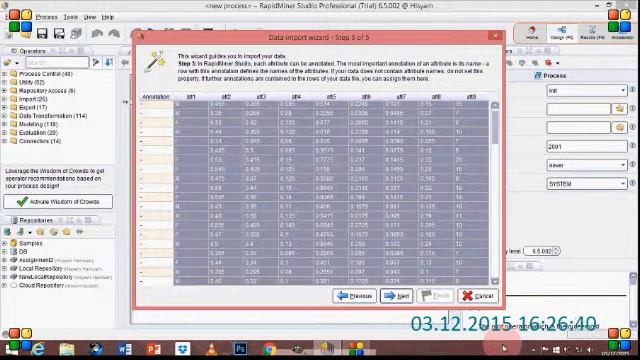
Task: Click the first row Annotation cell in wizard table
Action: pyautogui.click(x=157, y=105)
